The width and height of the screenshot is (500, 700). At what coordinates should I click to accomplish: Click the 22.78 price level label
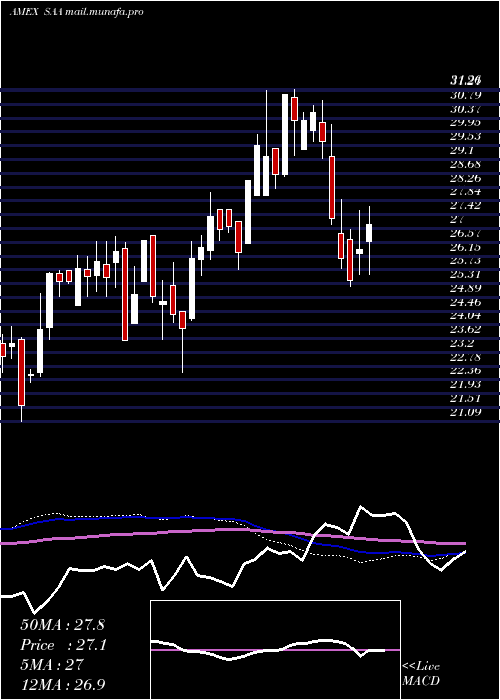(465, 358)
